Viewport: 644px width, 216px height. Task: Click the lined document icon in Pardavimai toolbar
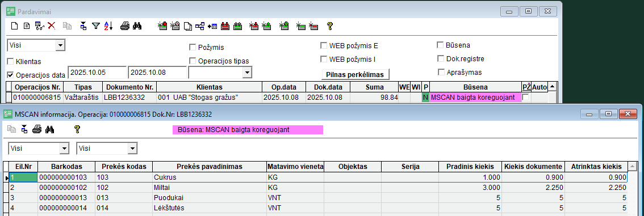(x=27, y=26)
